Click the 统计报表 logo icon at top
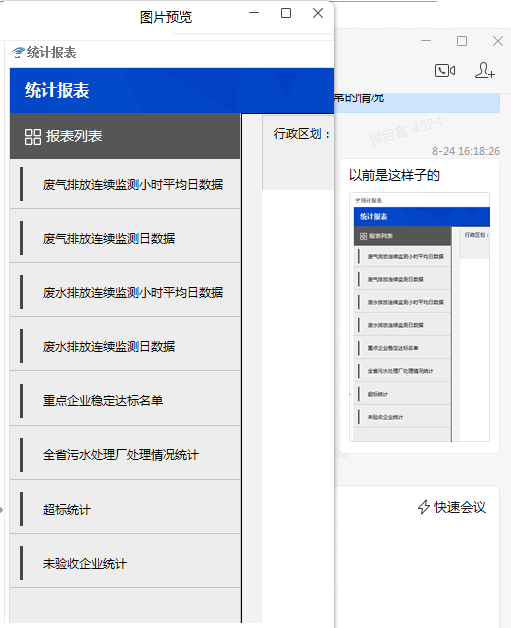Image resolution: width=511 pixels, height=628 pixels. click(18, 52)
